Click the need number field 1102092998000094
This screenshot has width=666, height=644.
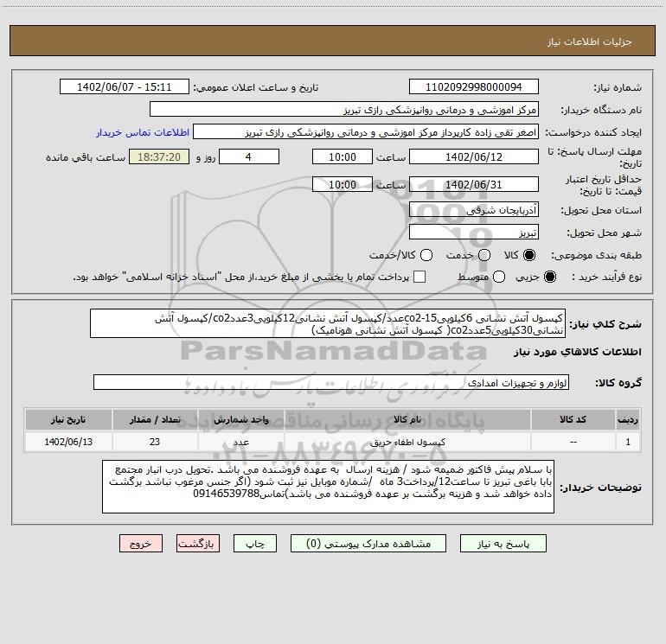tap(474, 87)
